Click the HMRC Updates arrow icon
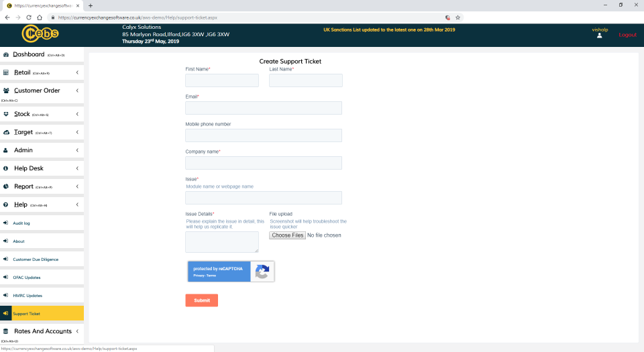 pos(6,295)
